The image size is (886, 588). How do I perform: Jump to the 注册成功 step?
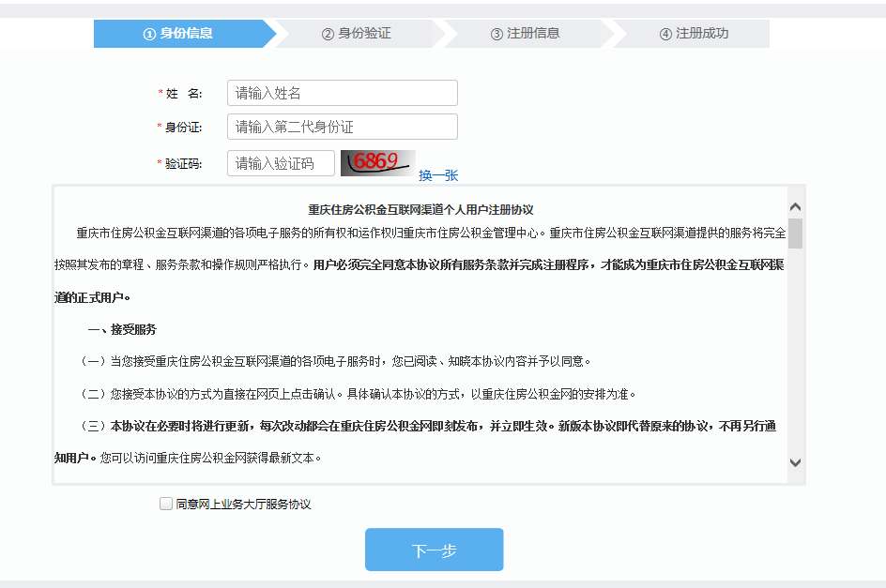coord(695,34)
